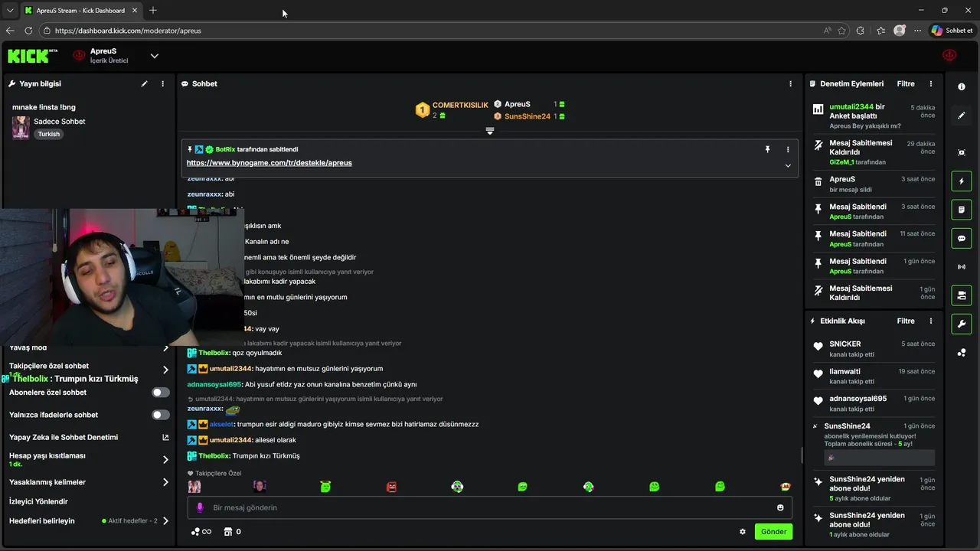Viewport: 980px width, 551px height.
Task: Open a new browser tab
Action: (x=153, y=11)
